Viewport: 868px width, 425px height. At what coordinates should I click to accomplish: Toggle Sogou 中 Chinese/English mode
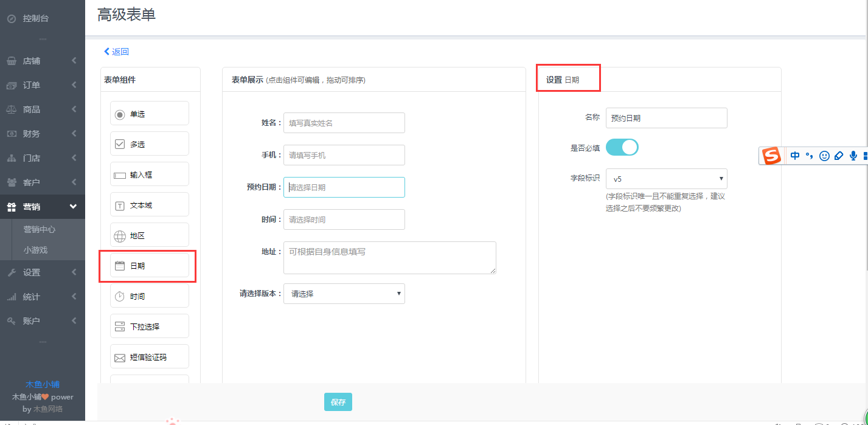pyautogui.click(x=795, y=156)
